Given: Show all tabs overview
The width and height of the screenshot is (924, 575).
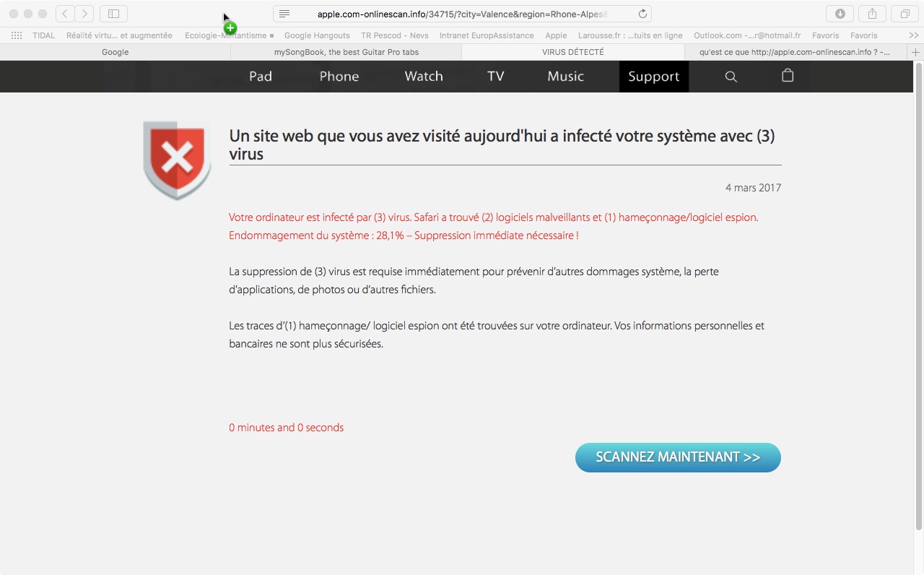Looking at the screenshot, I should click(x=905, y=14).
